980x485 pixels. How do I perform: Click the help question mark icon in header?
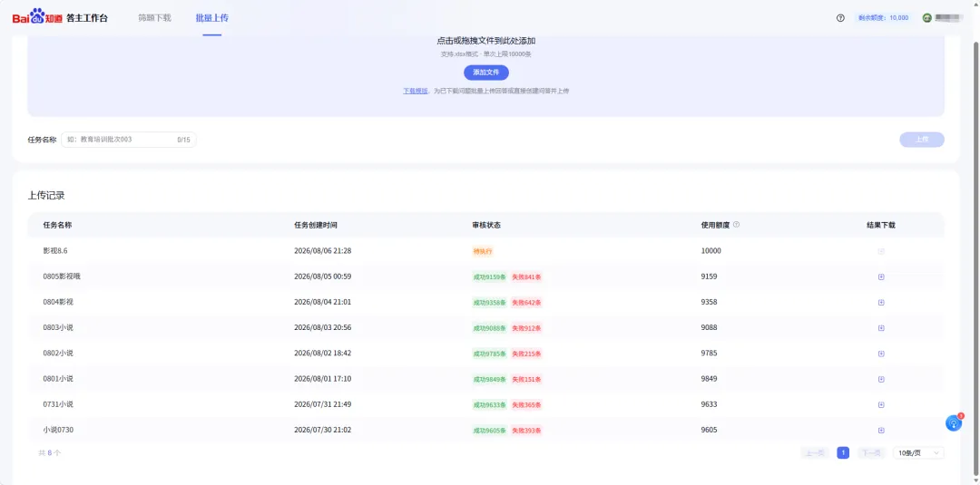click(x=840, y=18)
